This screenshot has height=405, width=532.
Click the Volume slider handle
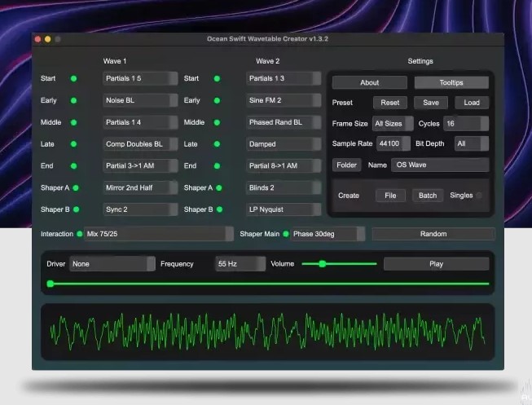[323, 264]
